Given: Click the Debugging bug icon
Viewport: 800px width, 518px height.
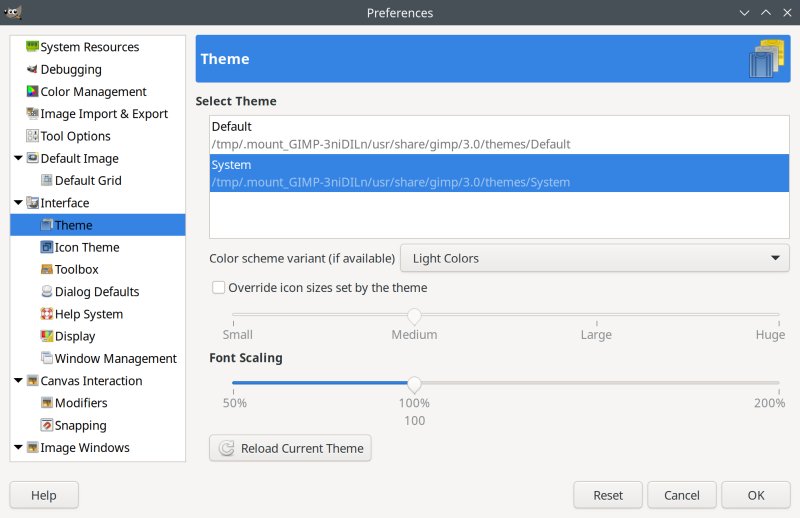Looking at the screenshot, I should click(x=32, y=69).
